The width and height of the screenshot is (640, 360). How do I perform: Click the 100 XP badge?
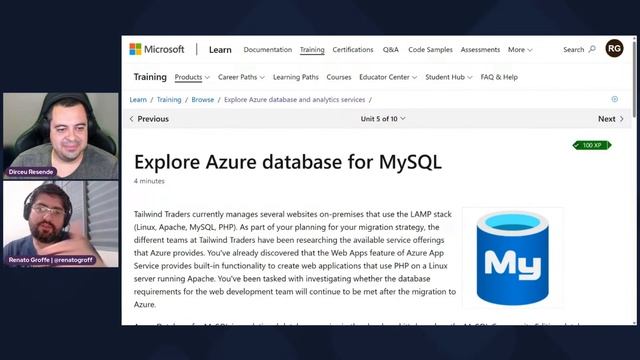click(x=592, y=145)
